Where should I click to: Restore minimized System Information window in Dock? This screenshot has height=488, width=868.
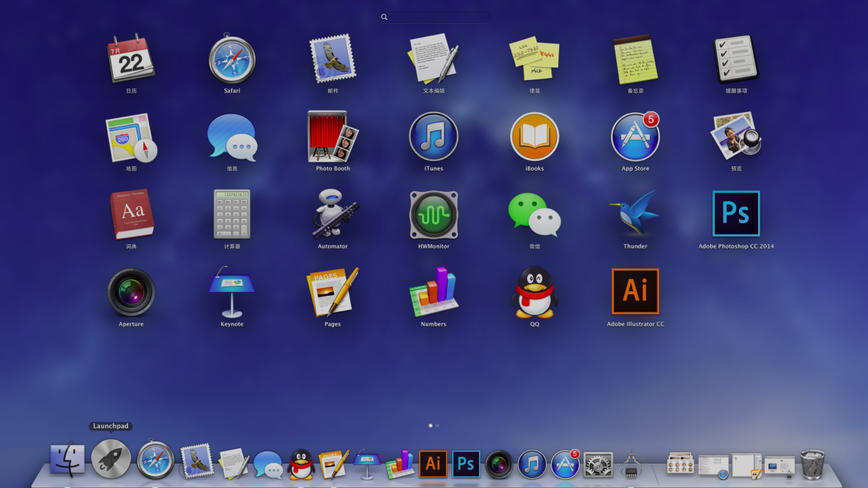[780, 466]
